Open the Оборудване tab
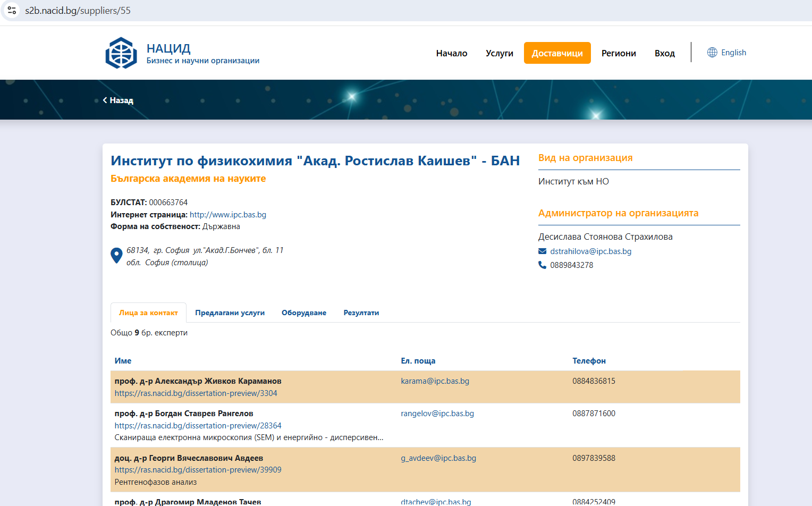 coord(304,313)
